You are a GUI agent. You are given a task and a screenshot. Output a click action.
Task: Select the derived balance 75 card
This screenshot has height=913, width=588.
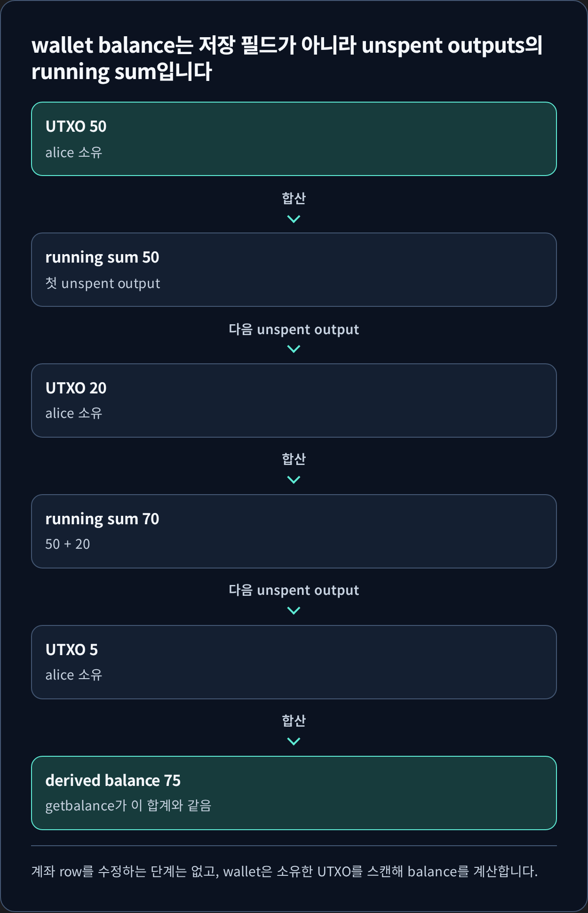coord(294,793)
